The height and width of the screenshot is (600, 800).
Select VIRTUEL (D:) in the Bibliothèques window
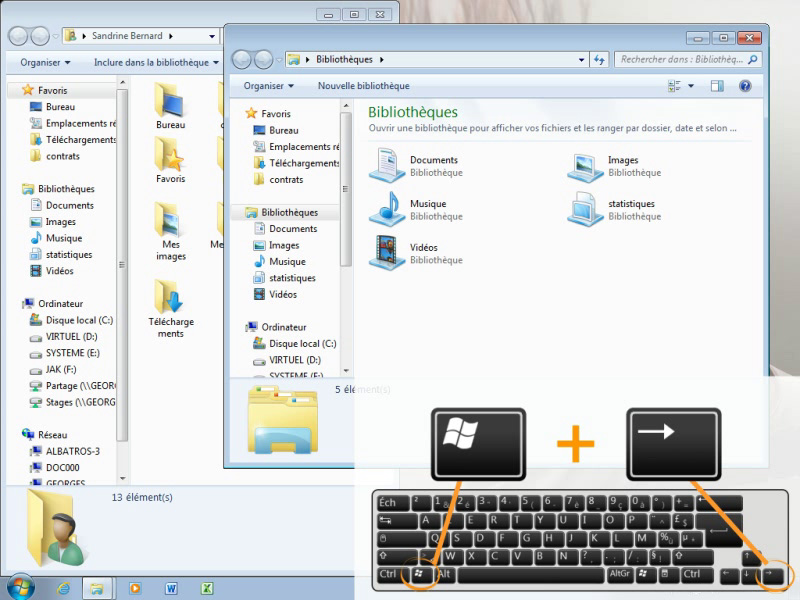point(295,360)
